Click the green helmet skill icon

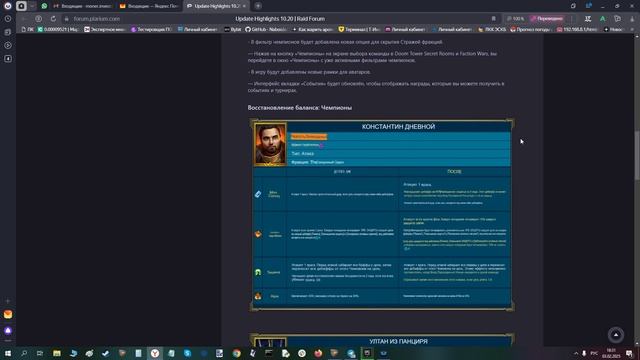258,272
